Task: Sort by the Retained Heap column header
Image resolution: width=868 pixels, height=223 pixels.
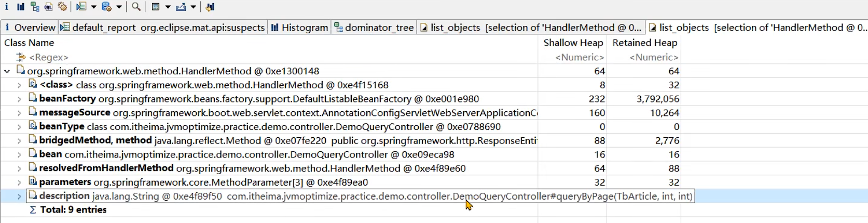Action: click(644, 43)
